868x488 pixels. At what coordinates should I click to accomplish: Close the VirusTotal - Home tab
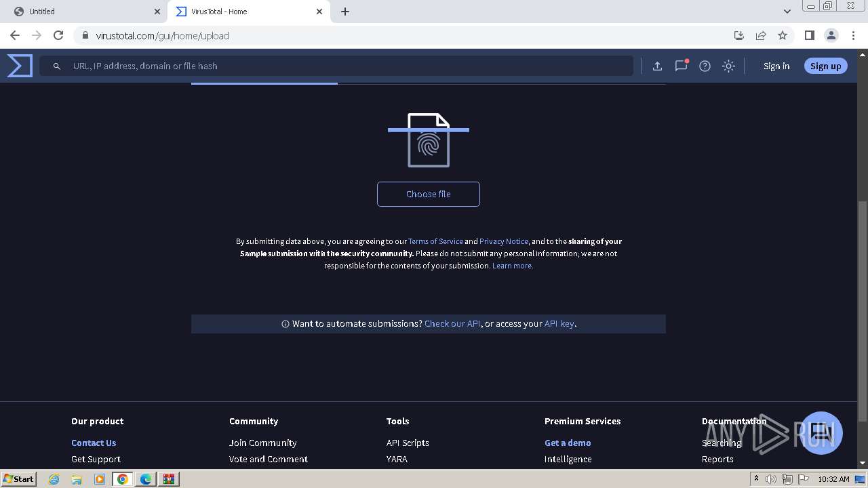320,12
